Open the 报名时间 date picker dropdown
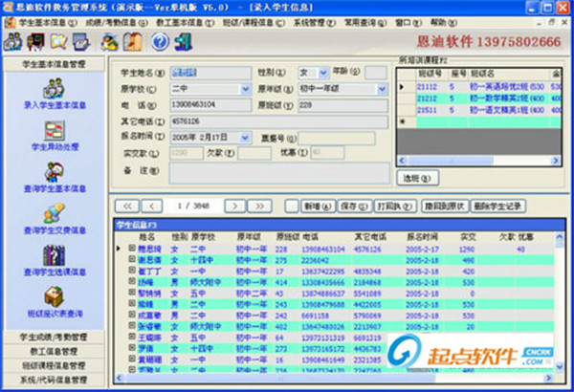This screenshot has height=392, width=574. point(245,138)
